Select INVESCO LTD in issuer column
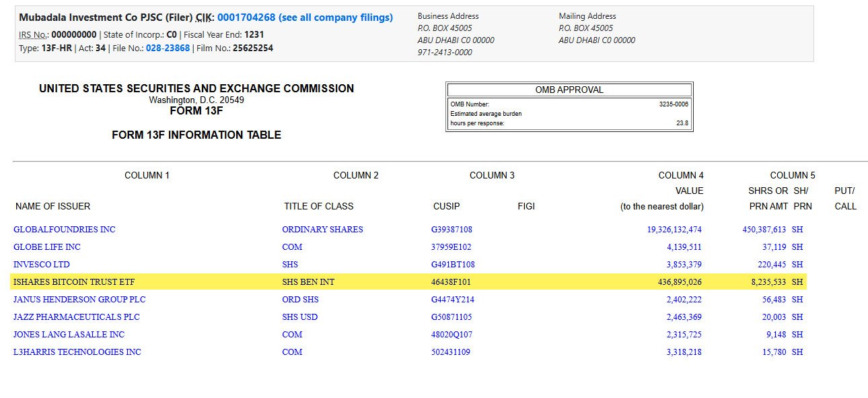The height and width of the screenshot is (398, 868). [x=42, y=265]
